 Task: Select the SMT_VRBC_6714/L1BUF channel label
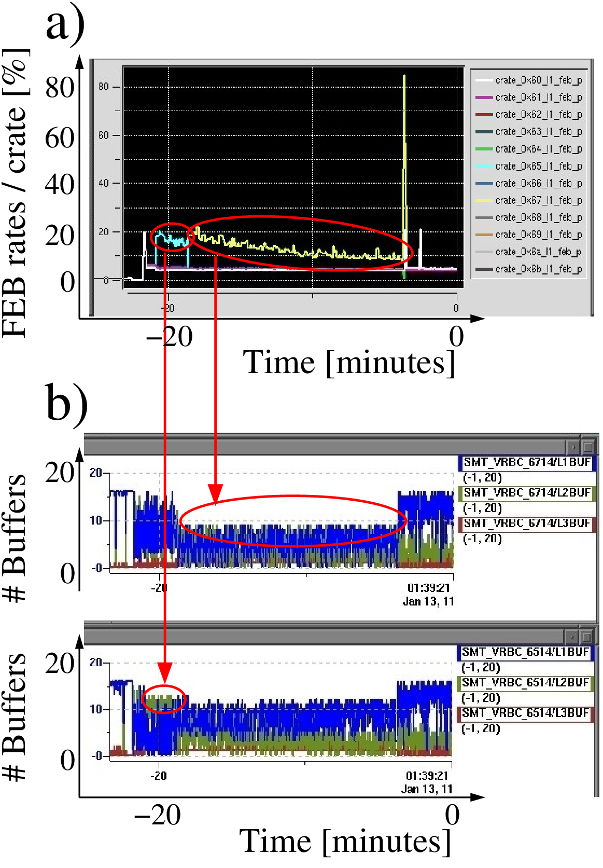(x=527, y=462)
